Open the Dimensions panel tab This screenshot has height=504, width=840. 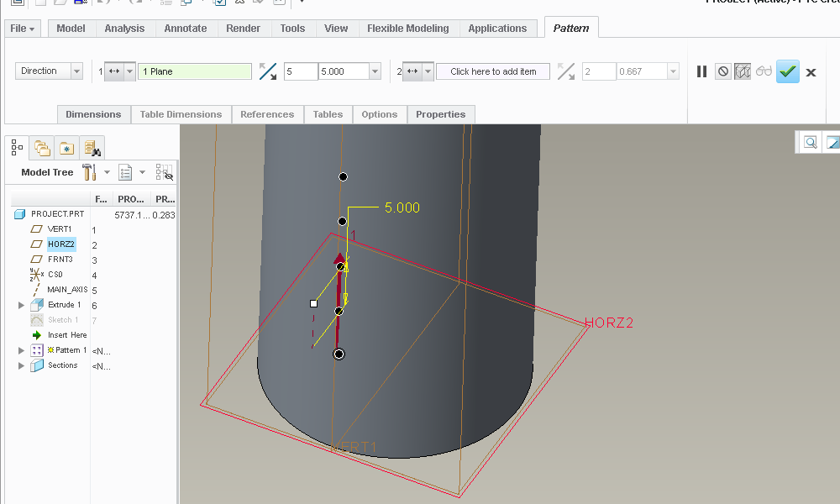click(x=93, y=114)
